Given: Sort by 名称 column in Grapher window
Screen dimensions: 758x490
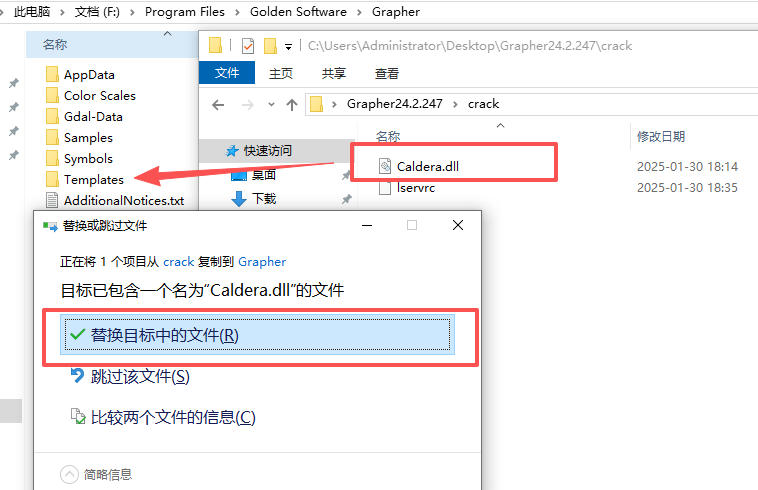Looking at the screenshot, I should point(55,45).
